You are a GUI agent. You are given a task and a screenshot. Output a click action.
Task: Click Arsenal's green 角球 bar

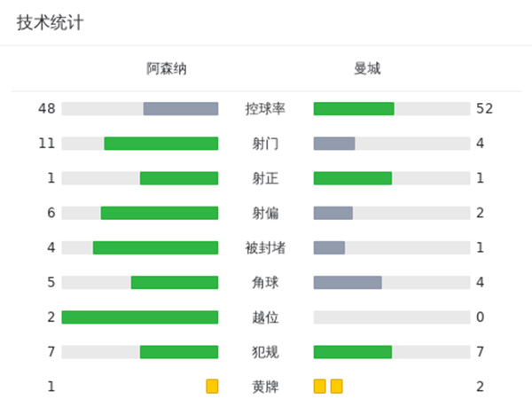coord(175,283)
